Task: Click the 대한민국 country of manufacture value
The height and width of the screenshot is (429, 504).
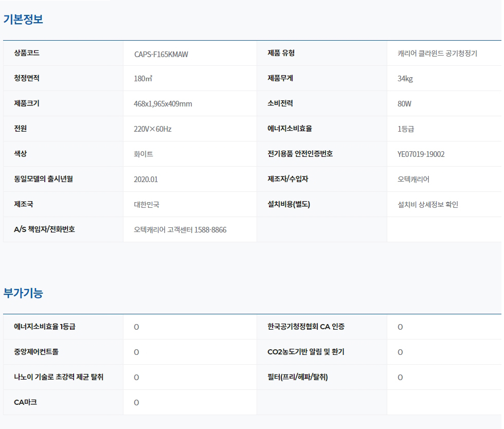Action: pyautogui.click(x=146, y=205)
